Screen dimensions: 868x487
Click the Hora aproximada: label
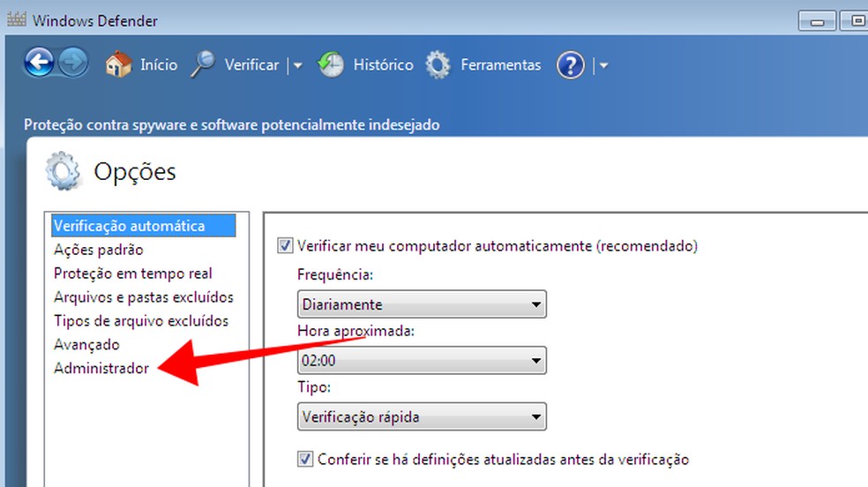pos(356,331)
